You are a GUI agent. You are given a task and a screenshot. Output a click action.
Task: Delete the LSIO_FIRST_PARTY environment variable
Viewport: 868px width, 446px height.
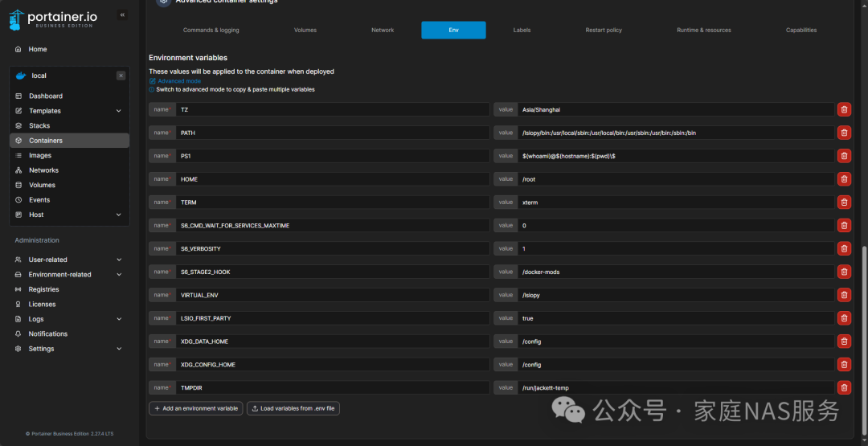click(844, 318)
